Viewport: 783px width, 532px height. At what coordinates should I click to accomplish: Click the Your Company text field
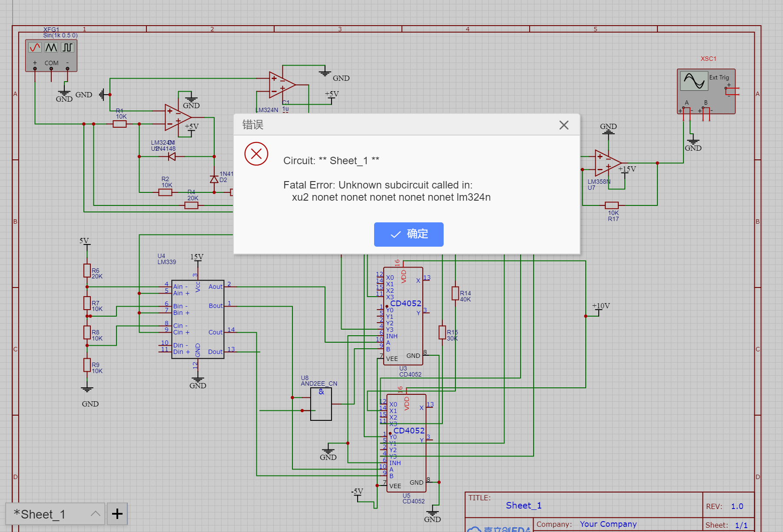(608, 524)
